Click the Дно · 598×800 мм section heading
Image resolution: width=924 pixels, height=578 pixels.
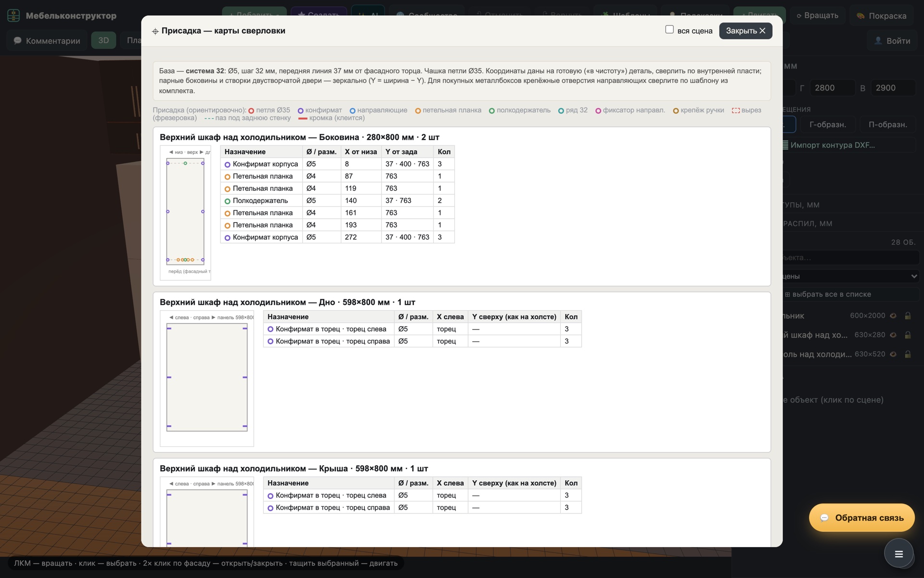287,302
